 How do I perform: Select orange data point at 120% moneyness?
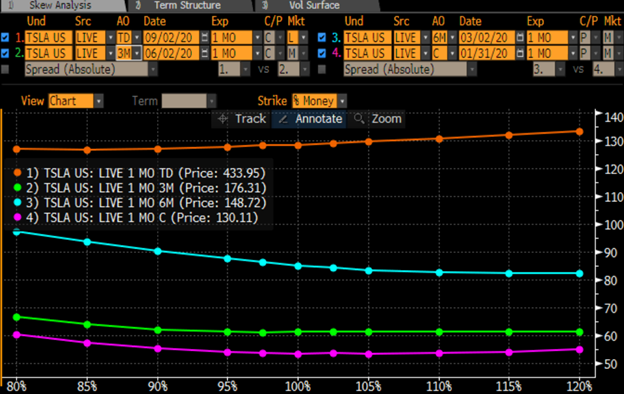579,131
